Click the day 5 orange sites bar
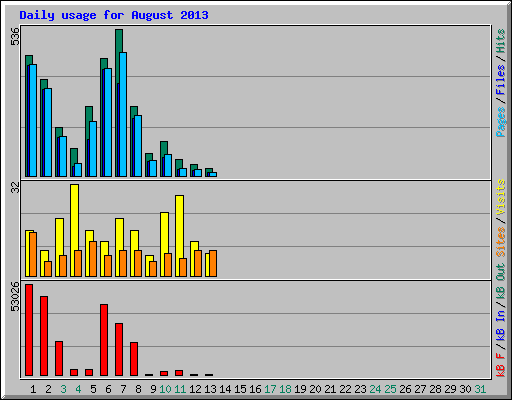 pos(93,259)
